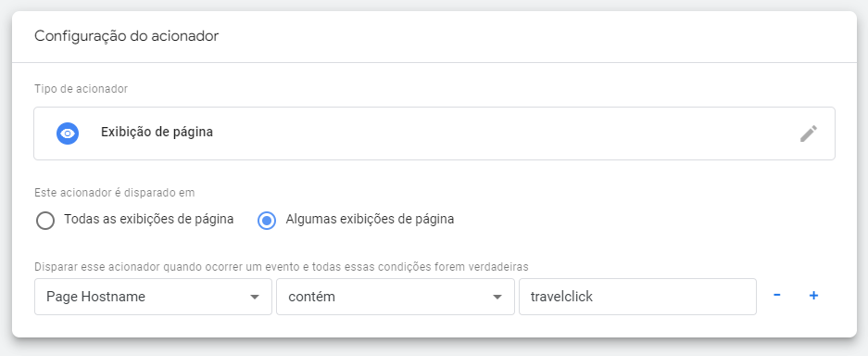The height and width of the screenshot is (356, 868).
Task: Click the 'Todas as exibições de página' label text
Action: pyautogui.click(x=149, y=219)
